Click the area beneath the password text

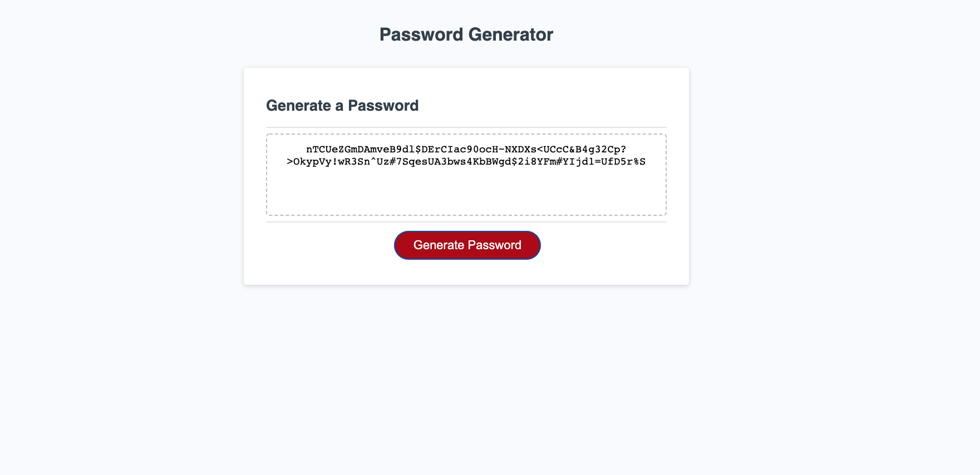click(466, 189)
